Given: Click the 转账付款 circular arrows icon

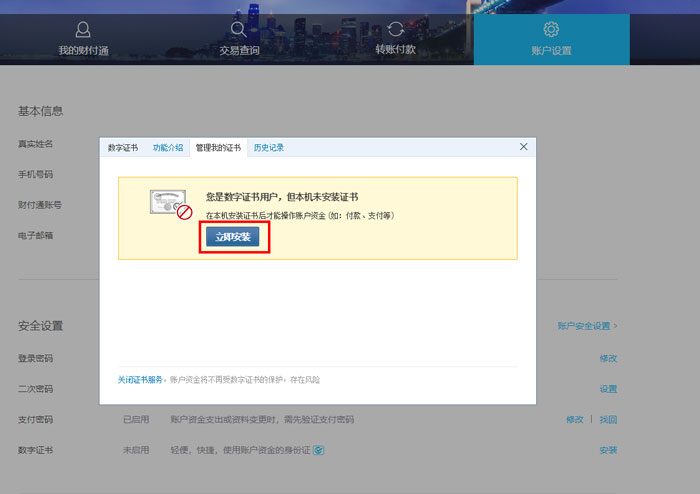Looking at the screenshot, I should click(x=396, y=29).
